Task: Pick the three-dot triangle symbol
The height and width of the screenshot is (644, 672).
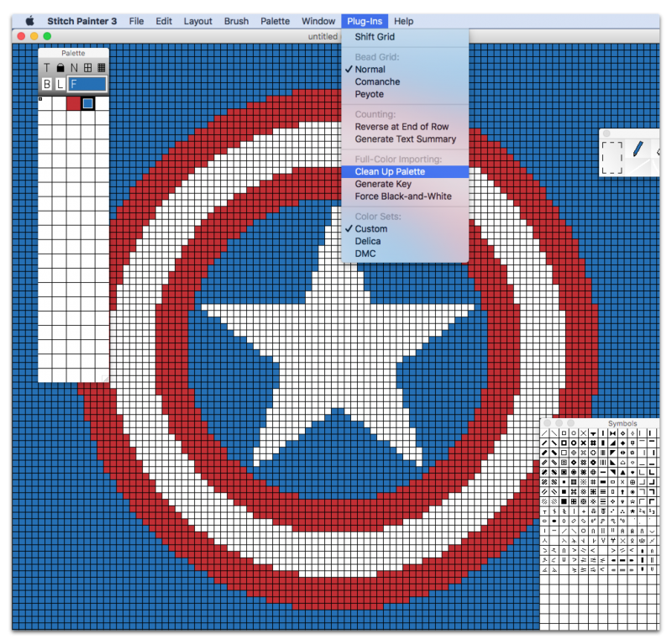Action: tap(622, 511)
